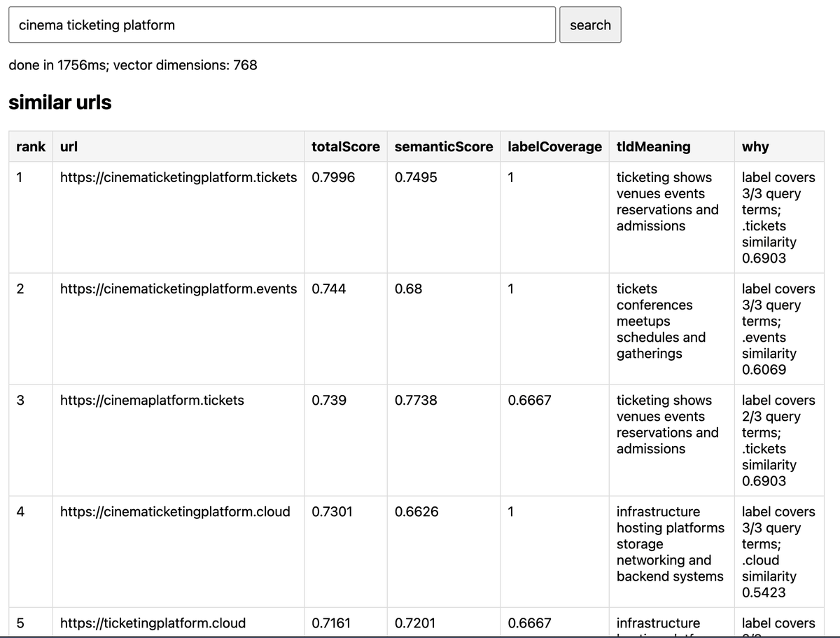Image resolution: width=840 pixels, height=638 pixels.
Task: Select the why cell mentioning .events similarity
Action: (x=778, y=329)
